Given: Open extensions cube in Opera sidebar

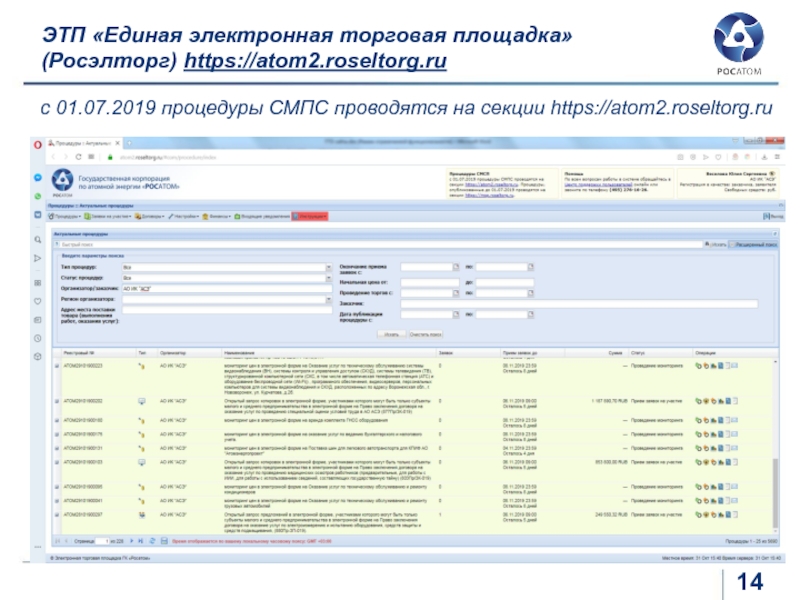Looking at the screenshot, I should [38, 357].
